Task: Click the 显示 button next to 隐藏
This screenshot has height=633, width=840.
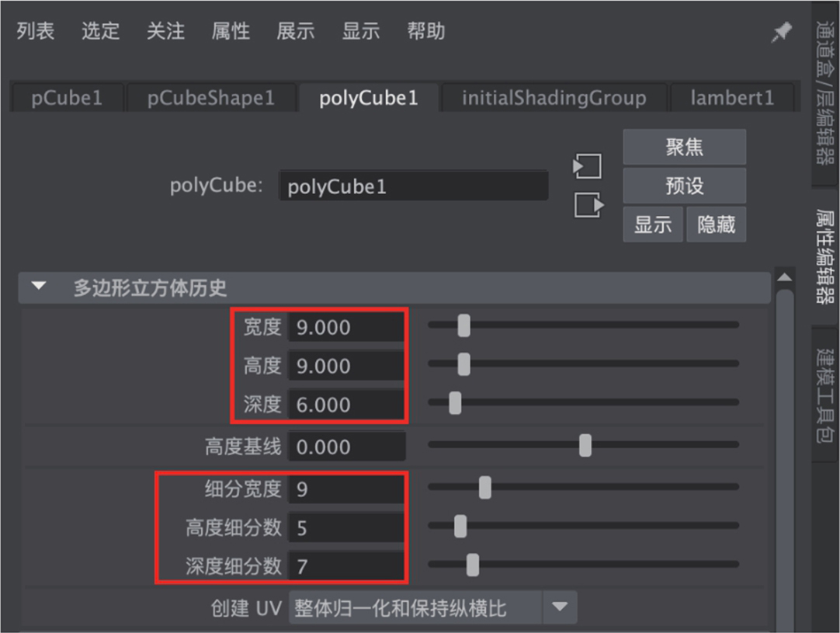Action: (x=652, y=224)
